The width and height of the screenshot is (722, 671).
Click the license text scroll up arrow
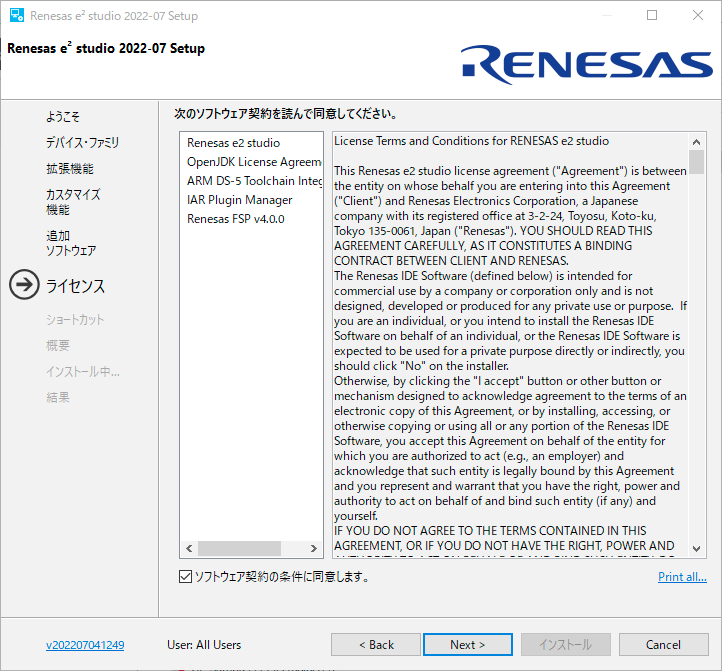[697, 140]
